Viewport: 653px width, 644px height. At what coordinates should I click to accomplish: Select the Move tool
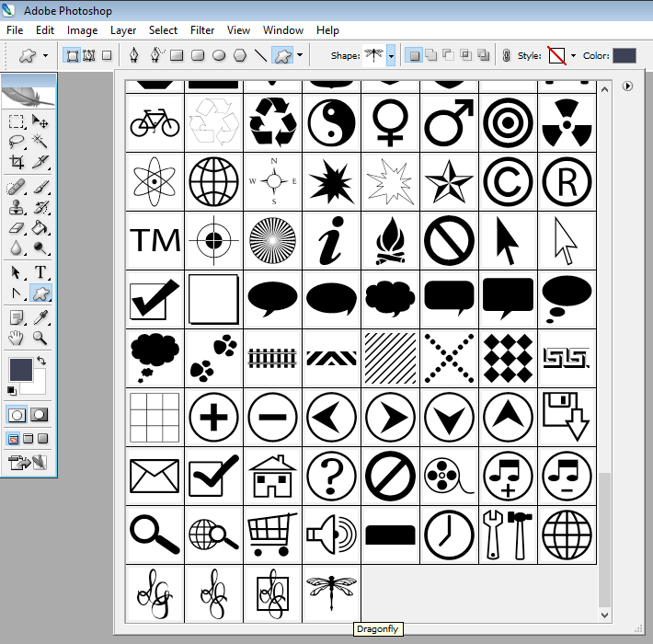[40, 121]
